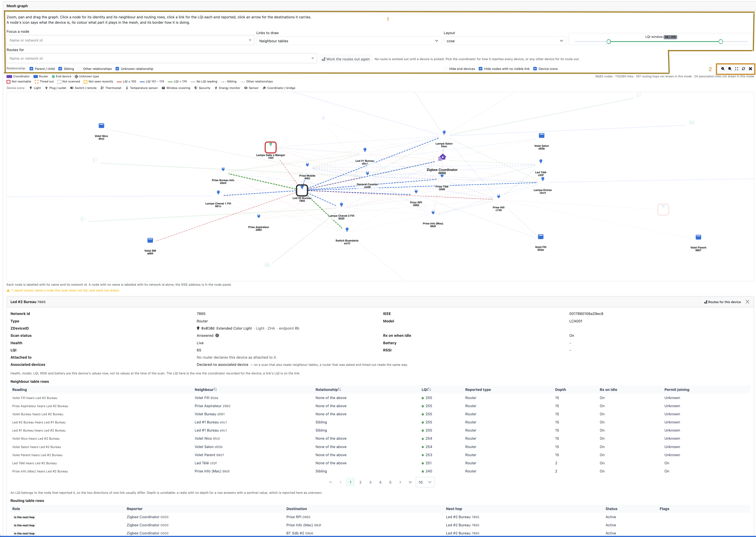Toggle Sibling relationship checkbox

tap(60, 69)
